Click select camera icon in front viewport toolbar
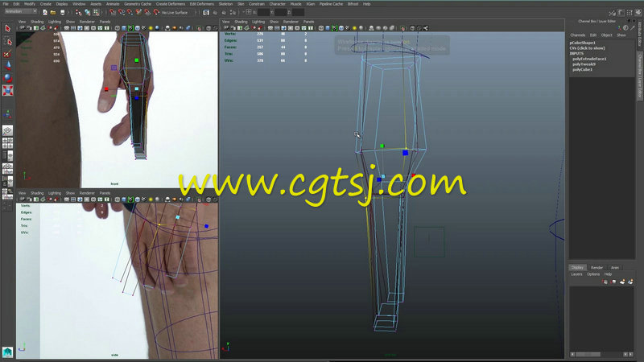The width and height of the screenshot is (644, 362). [23, 28]
